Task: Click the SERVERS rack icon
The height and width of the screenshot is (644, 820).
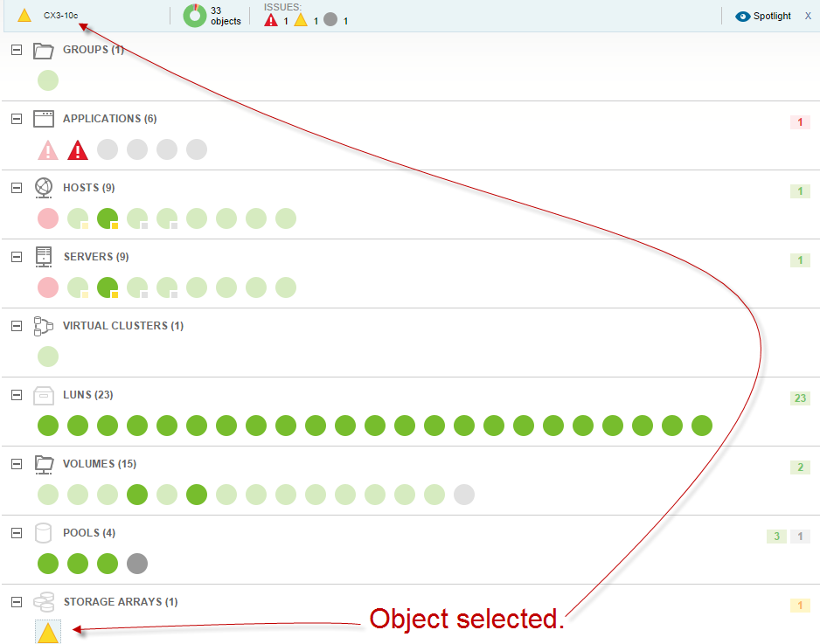Action: coord(44,256)
